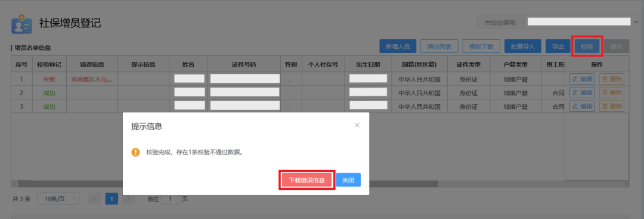Click left arrow of horizontal scrollbar
644x219 pixels.
tap(14, 184)
